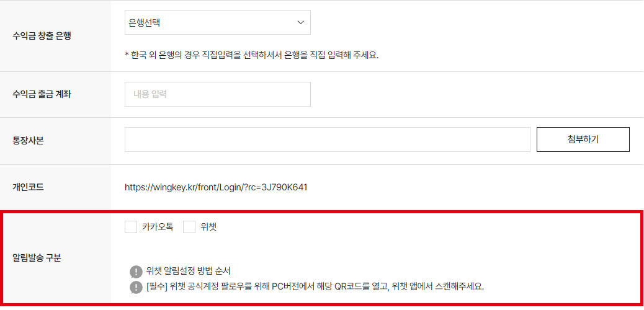Click the 카카오톡 checkbox label text
The image size is (644, 310).
[158, 227]
